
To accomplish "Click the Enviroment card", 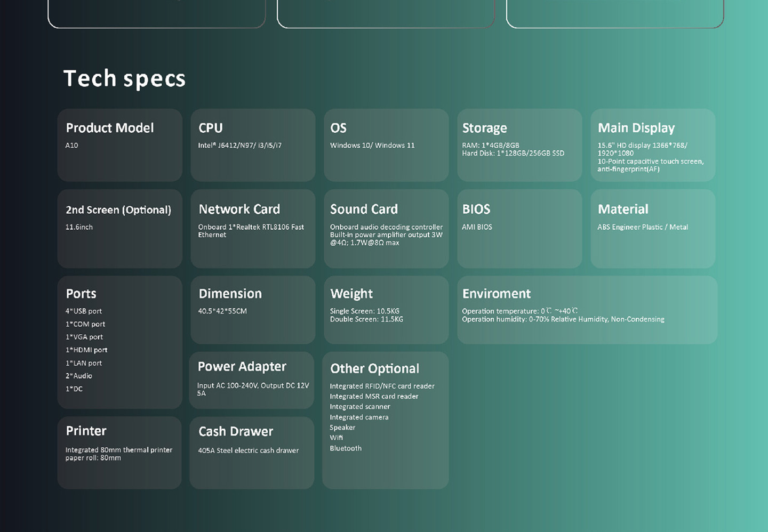I will tap(587, 310).
